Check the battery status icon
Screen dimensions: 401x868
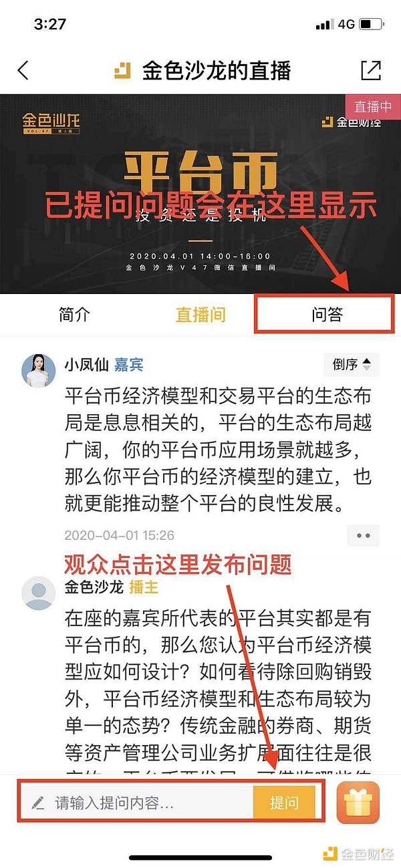pyautogui.click(x=370, y=25)
